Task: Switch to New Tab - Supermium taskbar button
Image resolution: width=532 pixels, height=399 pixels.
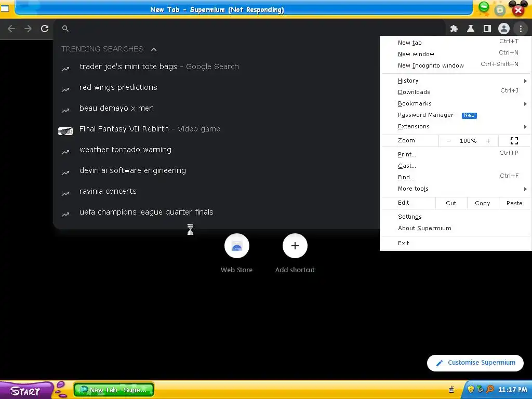Action: 114,390
